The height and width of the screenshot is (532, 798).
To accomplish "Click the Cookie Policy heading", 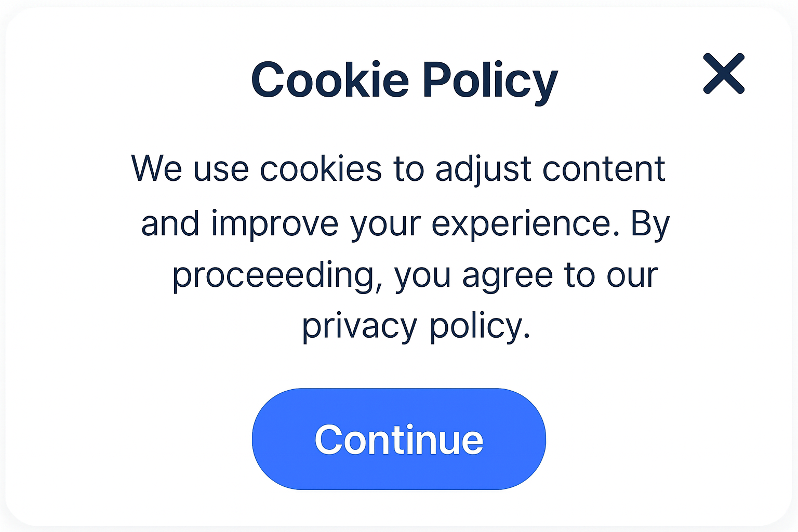I will 404,80.
